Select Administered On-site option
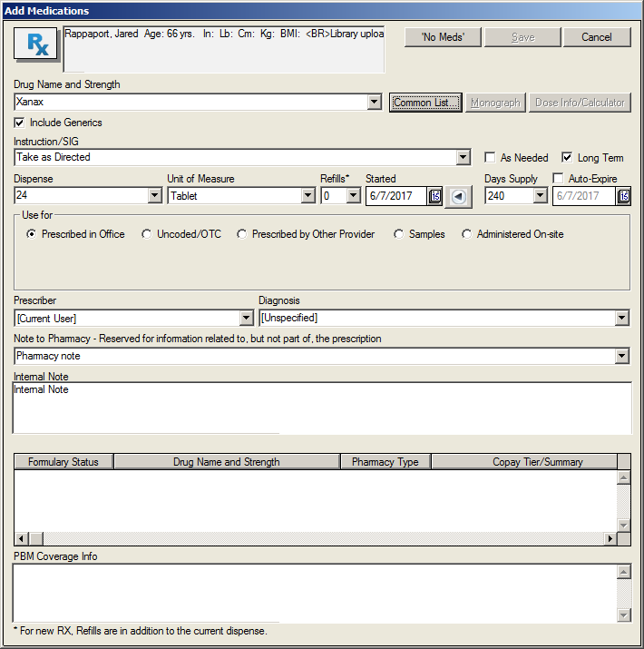This screenshot has width=644, height=649. (467, 234)
